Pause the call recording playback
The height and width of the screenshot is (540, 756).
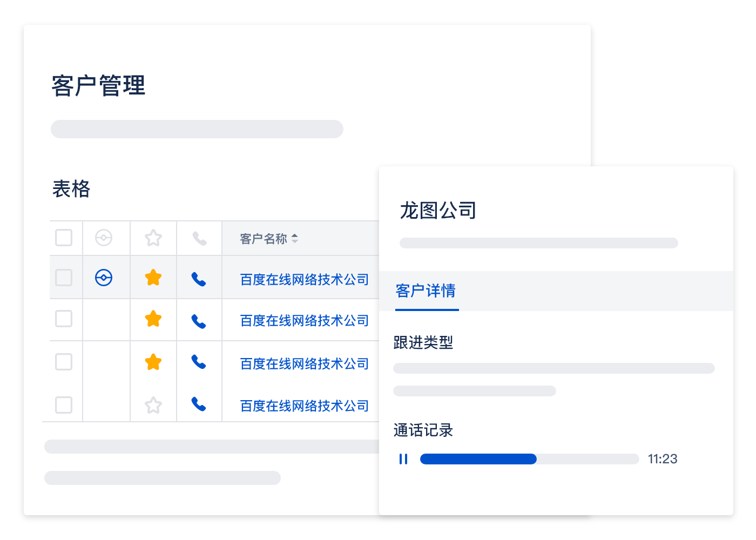point(403,459)
